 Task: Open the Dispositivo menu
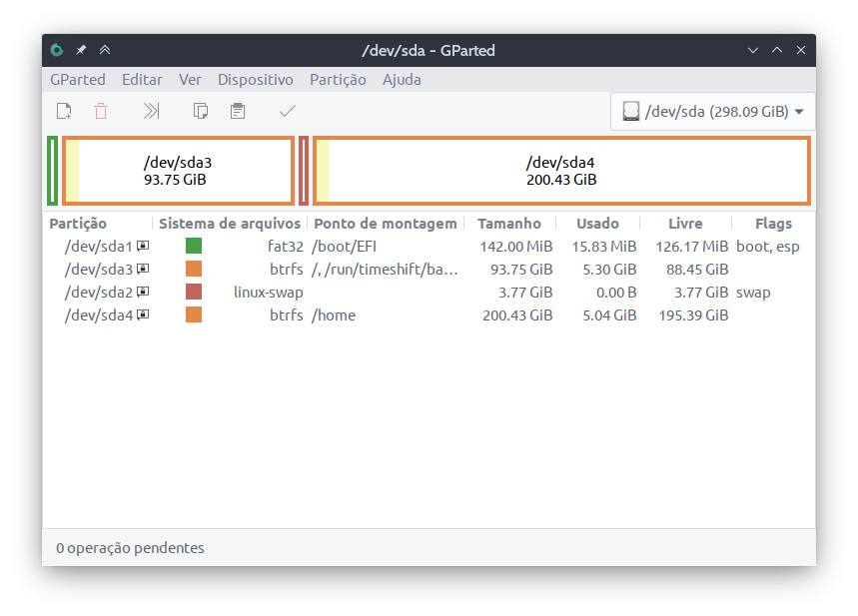[256, 80]
